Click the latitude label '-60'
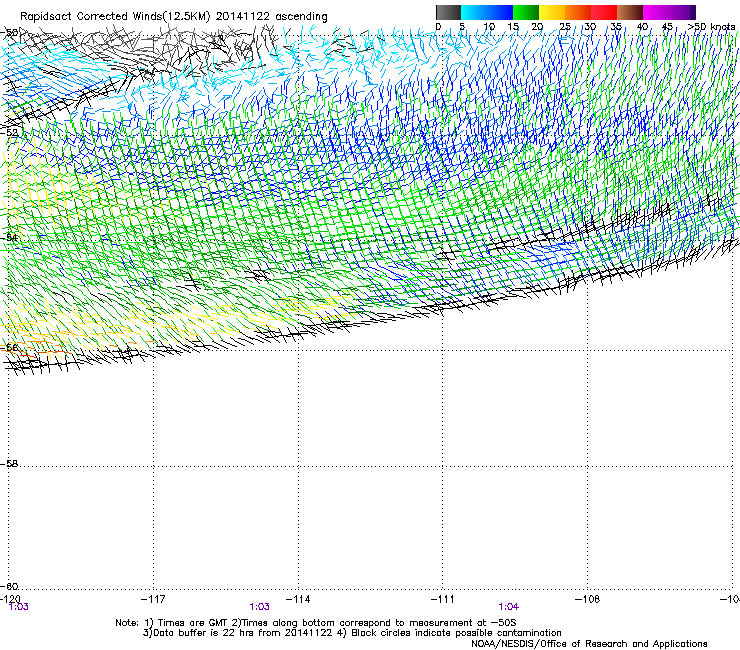 [x=9, y=586]
